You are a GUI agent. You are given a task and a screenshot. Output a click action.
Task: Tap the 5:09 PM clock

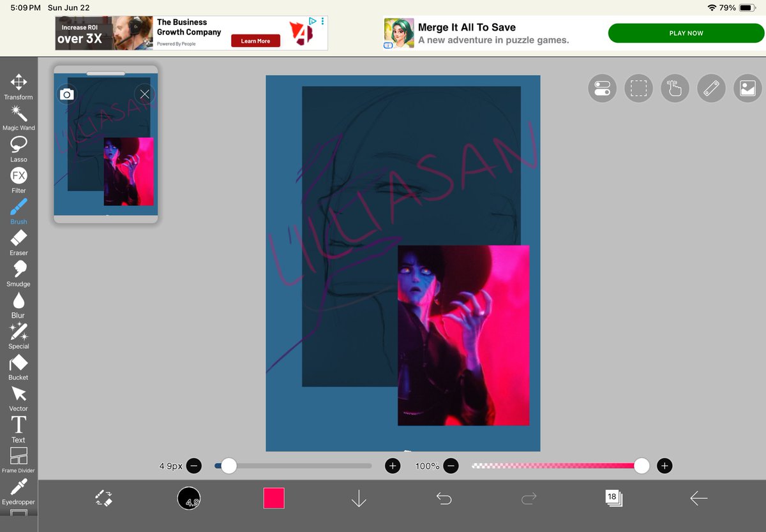(x=26, y=8)
